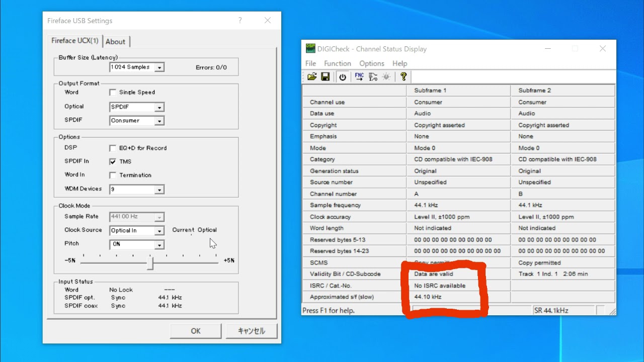Click Unspecified in Subframe 1 column
The image size is (644, 362).
point(430,183)
